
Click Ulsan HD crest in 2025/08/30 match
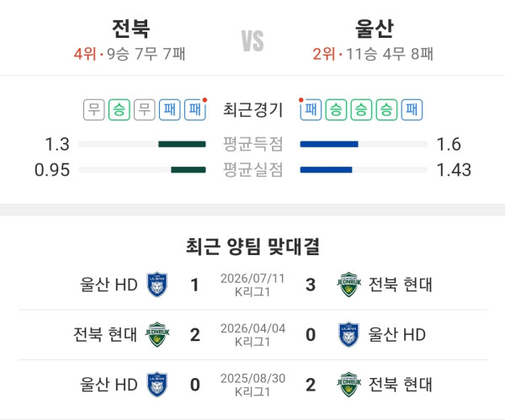point(157,385)
